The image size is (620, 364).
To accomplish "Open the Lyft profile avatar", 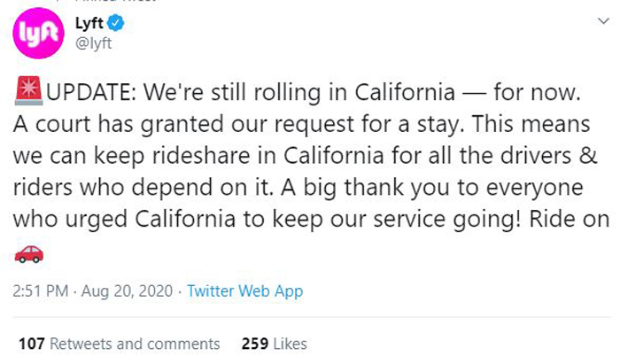I will click(38, 33).
